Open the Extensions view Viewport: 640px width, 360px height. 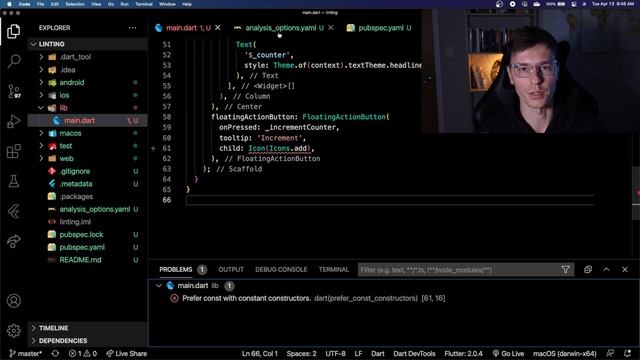(x=13, y=151)
